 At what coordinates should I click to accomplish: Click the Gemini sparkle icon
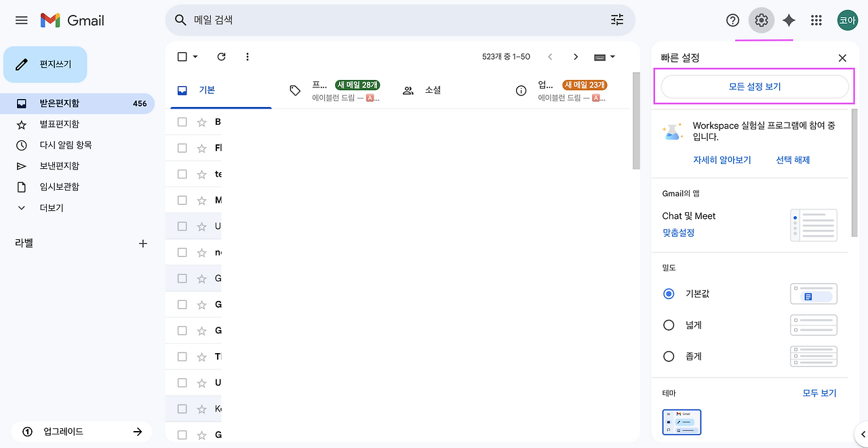click(x=788, y=20)
